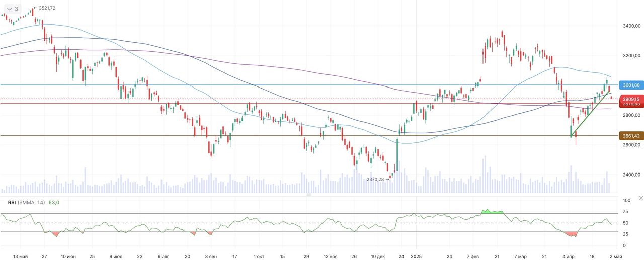Screen dimensions: 644x260
Task: Click the red oversold RSI area in April
Action: [572, 234]
